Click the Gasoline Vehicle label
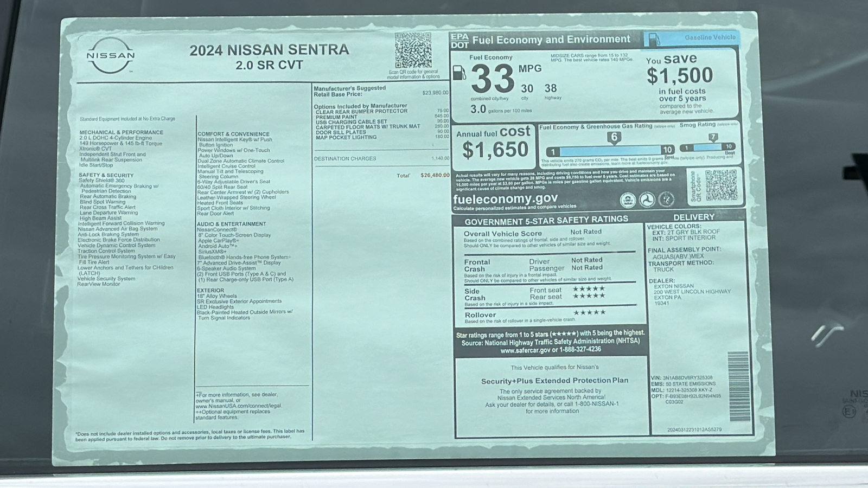 tap(710, 37)
